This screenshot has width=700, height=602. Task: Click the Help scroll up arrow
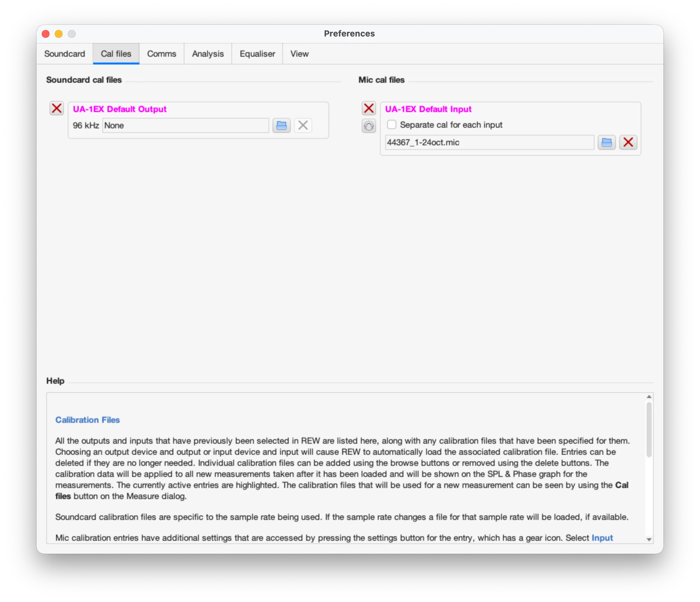point(649,396)
